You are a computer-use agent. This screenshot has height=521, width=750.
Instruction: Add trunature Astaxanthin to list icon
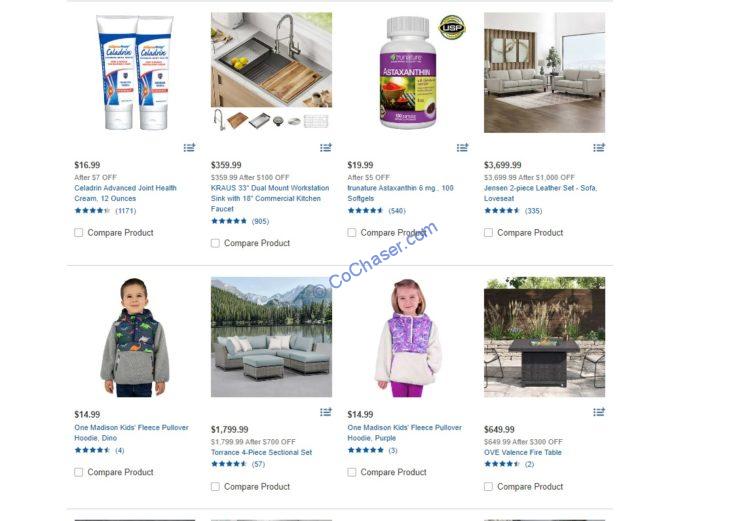463,147
